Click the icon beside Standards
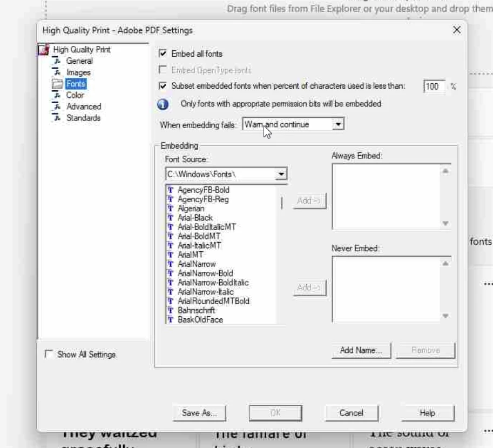Image resolution: width=493 pixels, height=448 pixels. [56, 118]
